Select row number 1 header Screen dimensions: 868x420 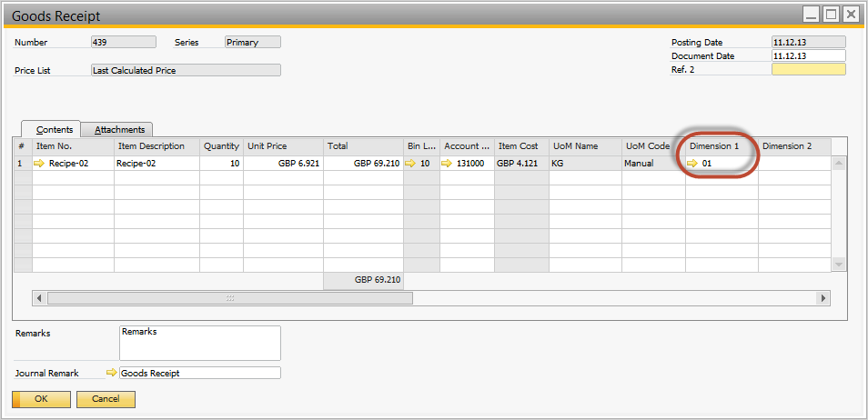(24, 164)
